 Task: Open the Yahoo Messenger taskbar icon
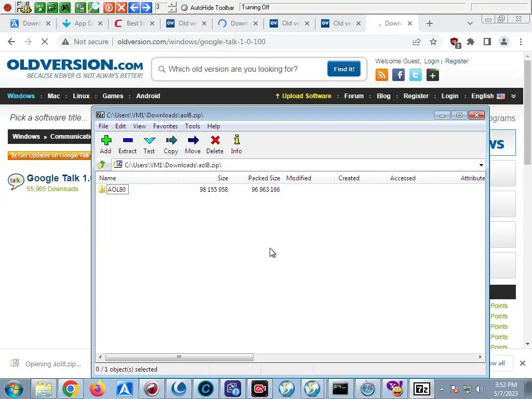pyautogui.click(x=395, y=389)
